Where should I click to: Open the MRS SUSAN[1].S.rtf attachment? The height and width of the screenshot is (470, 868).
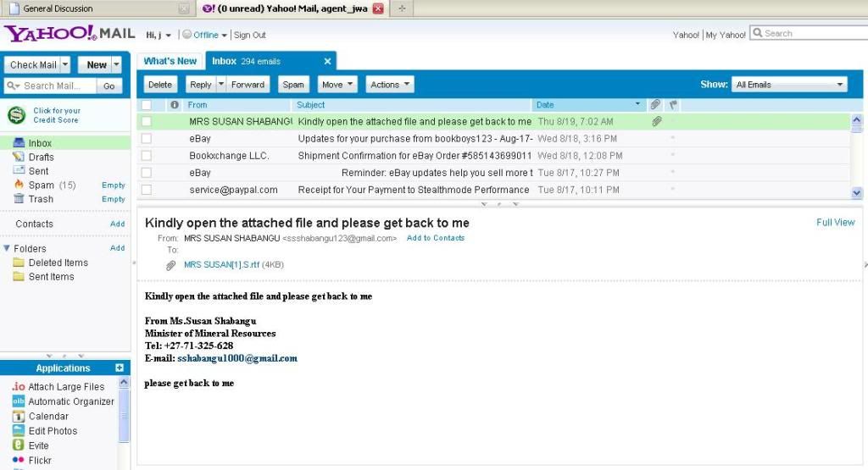coord(221,265)
